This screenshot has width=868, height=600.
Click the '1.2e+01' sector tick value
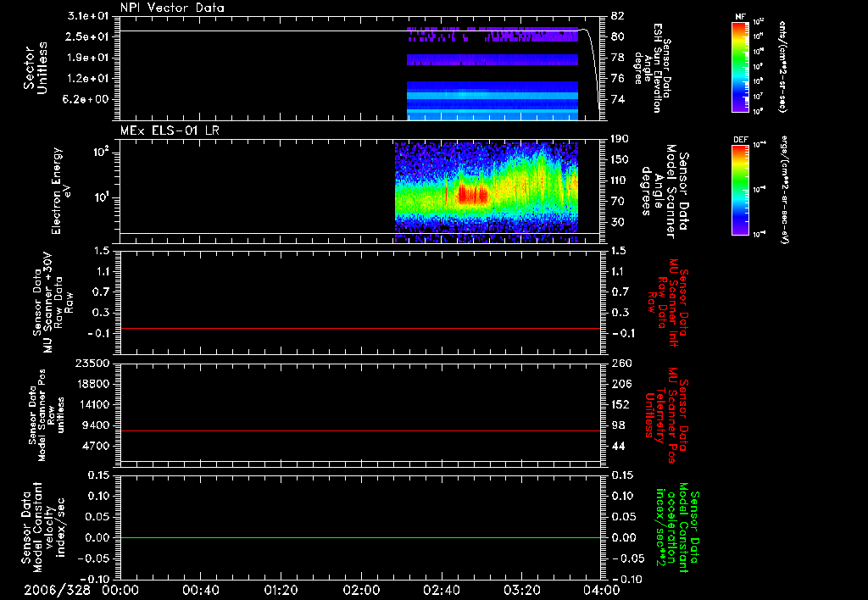[88, 79]
